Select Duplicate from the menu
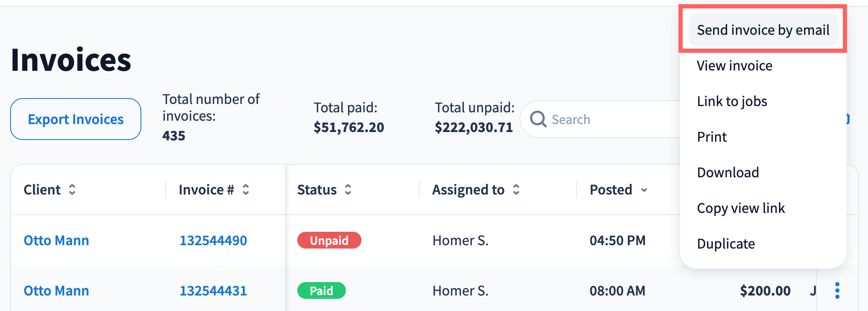 coord(725,244)
